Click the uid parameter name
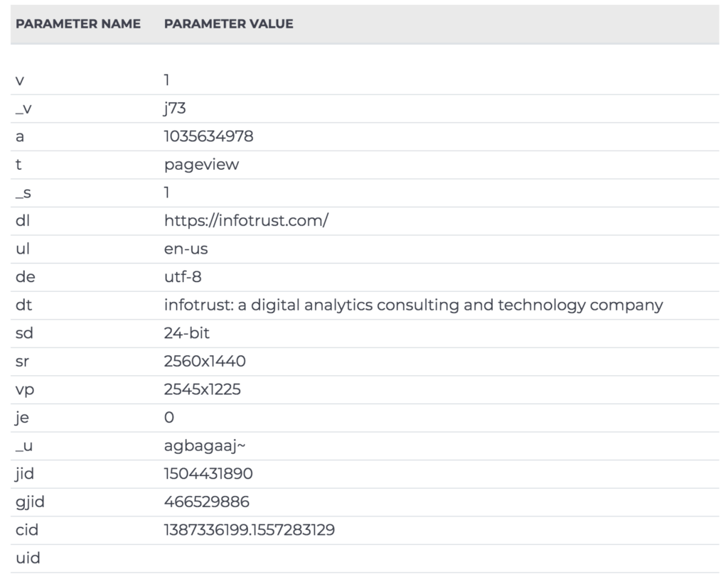The image size is (728, 574). (27, 558)
